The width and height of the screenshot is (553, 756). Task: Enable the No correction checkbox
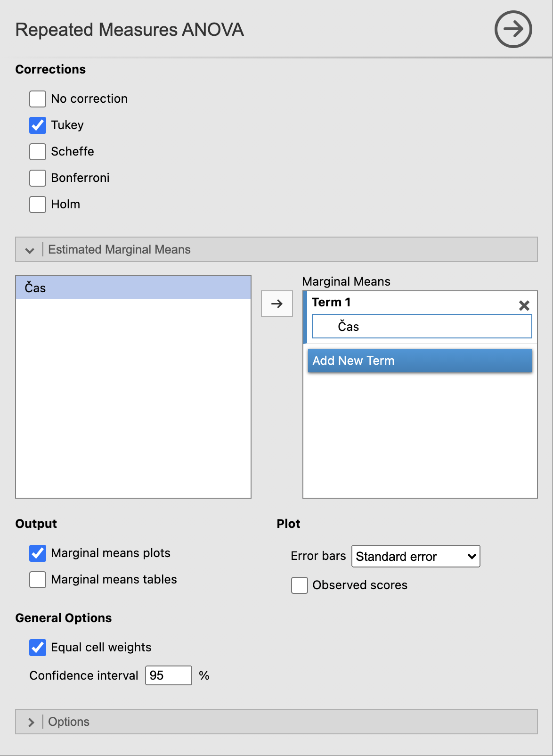[38, 99]
